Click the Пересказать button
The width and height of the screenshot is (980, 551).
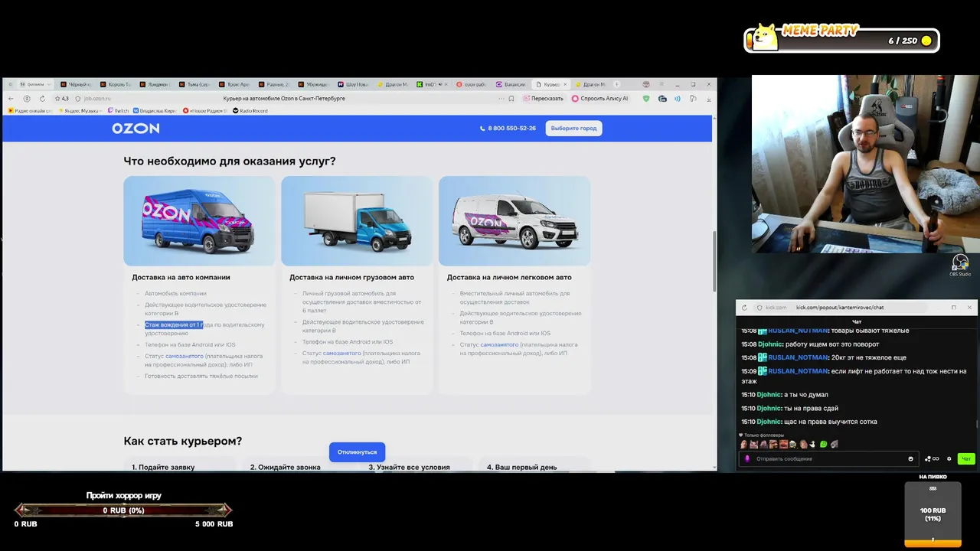[x=543, y=99]
